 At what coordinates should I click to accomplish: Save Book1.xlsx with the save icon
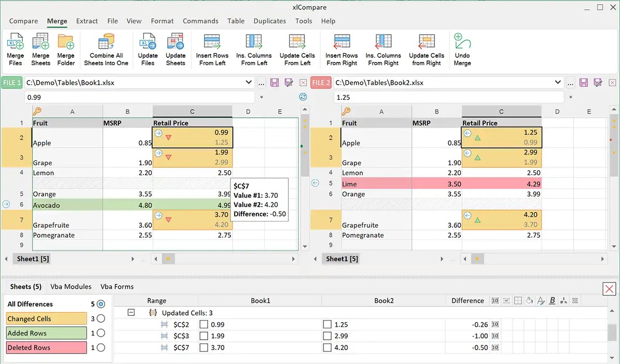274,82
